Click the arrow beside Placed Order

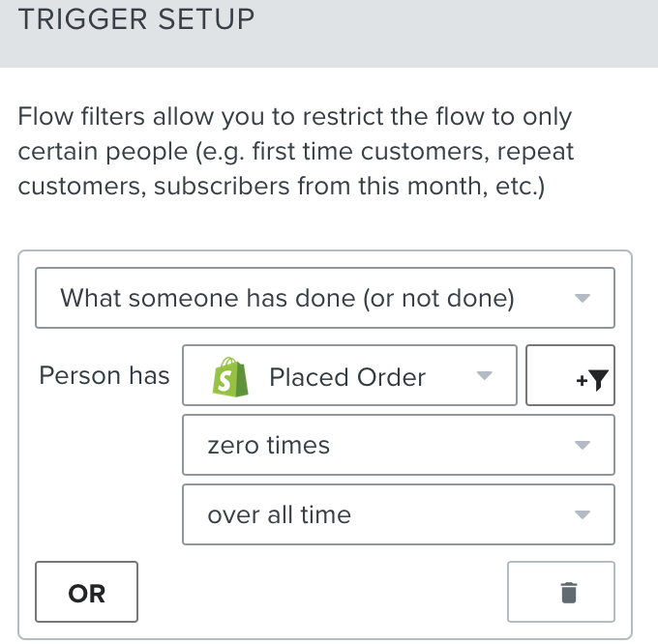coord(485,376)
